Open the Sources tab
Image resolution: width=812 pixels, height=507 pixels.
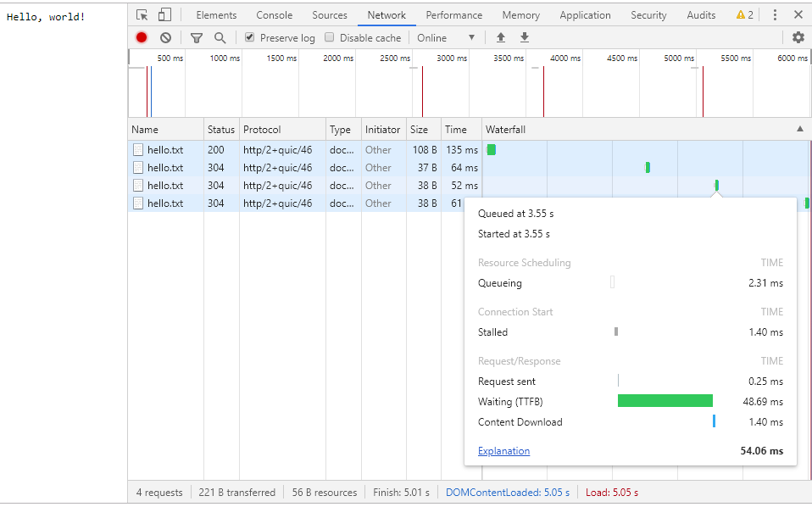(x=330, y=15)
